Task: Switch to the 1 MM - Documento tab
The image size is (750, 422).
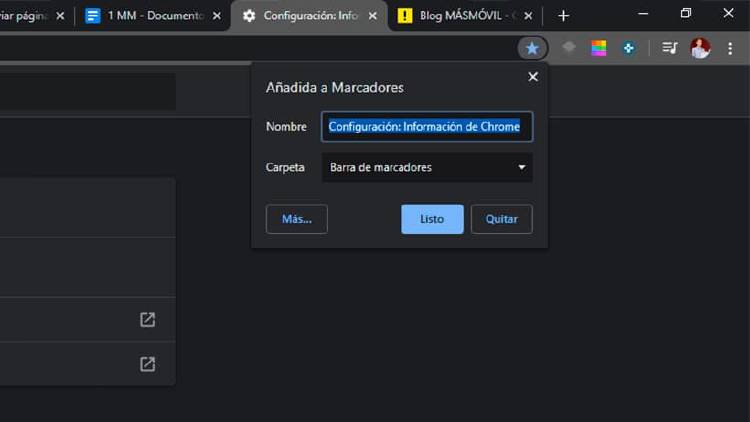Action: tap(153, 16)
